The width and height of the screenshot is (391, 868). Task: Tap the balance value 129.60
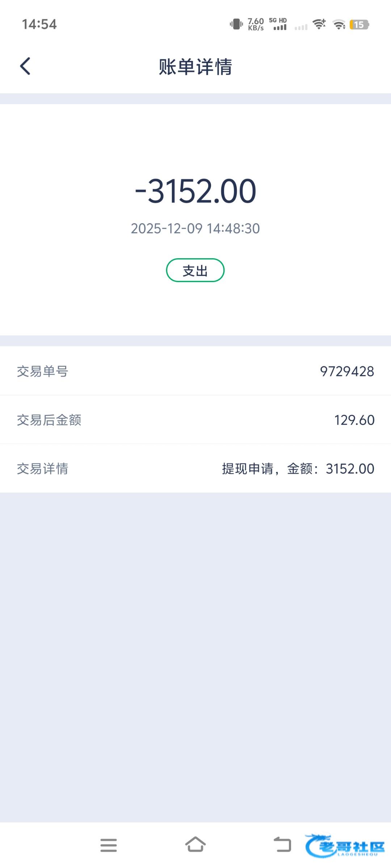(x=354, y=420)
